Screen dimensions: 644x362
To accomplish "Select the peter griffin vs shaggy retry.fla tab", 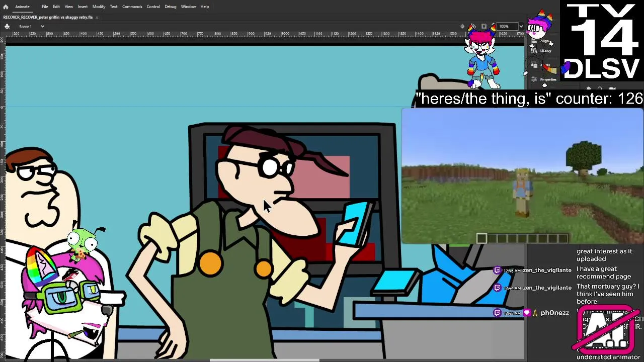I will click(48, 17).
